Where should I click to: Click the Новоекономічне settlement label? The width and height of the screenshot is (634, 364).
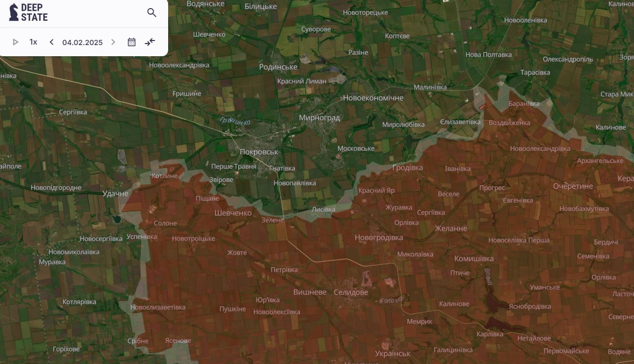(x=373, y=98)
